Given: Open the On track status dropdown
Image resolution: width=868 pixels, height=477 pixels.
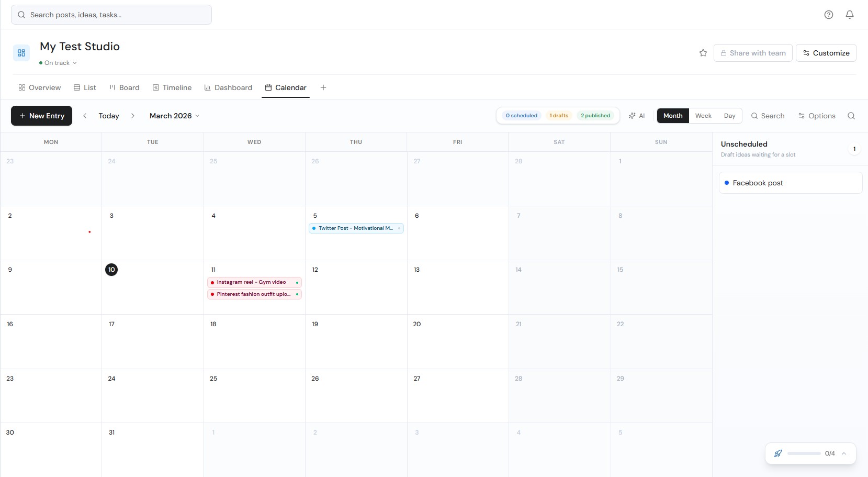Looking at the screenshot, I should click(x=58, y=62).
